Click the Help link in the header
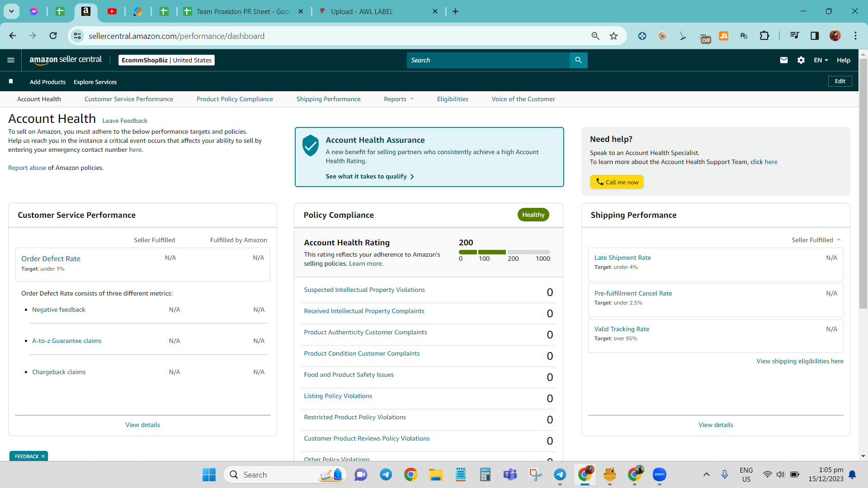Image resolution: width=868 pixels, height=488 pixels. 843,60
